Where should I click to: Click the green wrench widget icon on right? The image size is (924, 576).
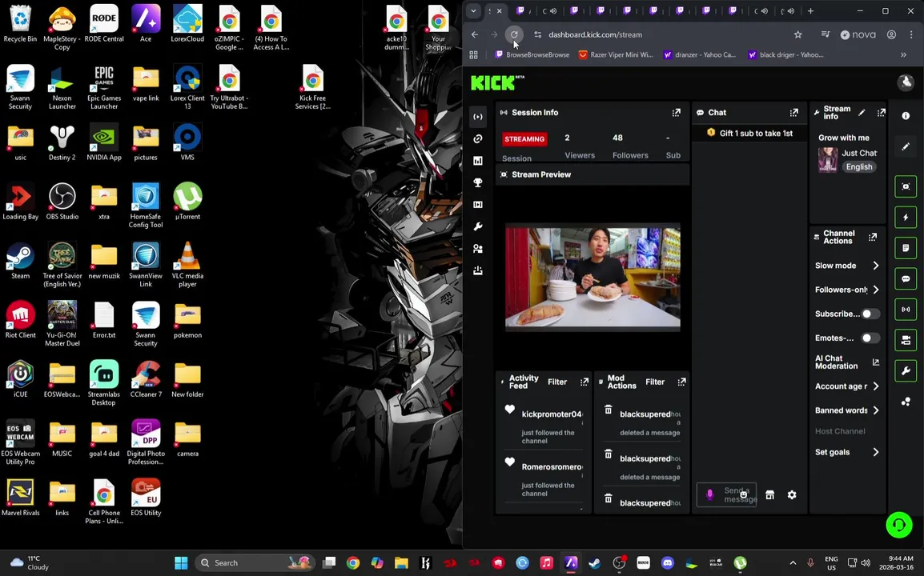click(906, 370)
